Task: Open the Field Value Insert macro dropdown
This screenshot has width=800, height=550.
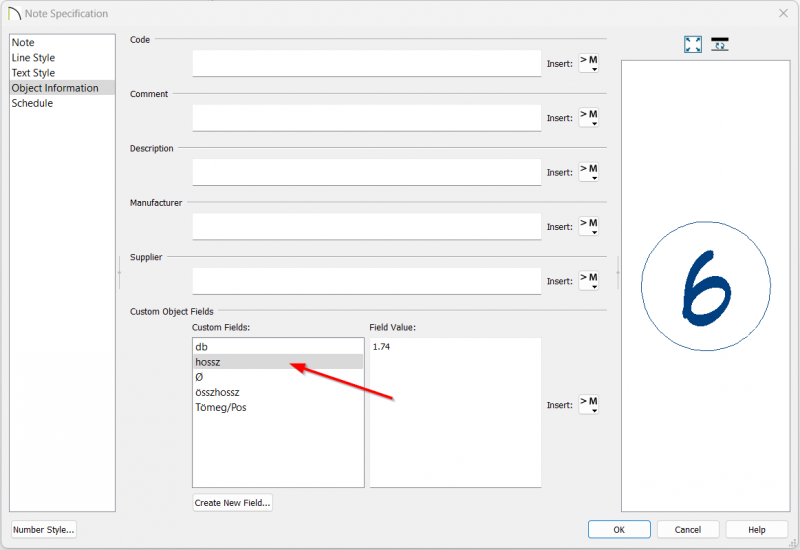Action: [588, 405]
